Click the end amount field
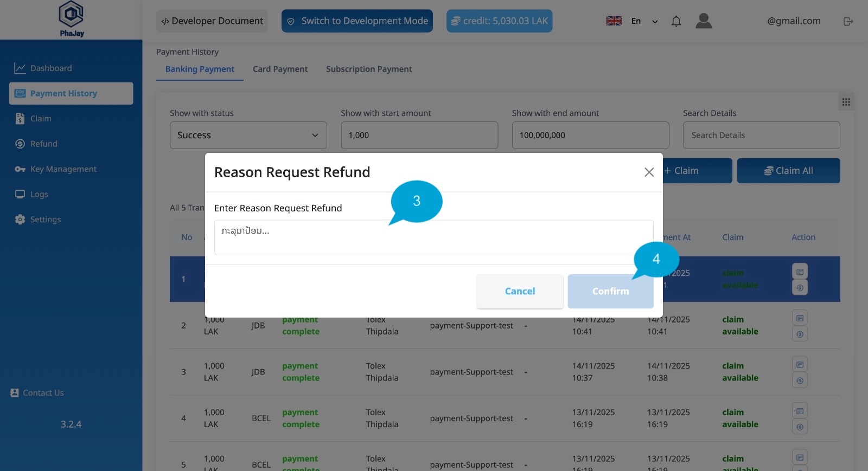868x471 pixels. 590,135
